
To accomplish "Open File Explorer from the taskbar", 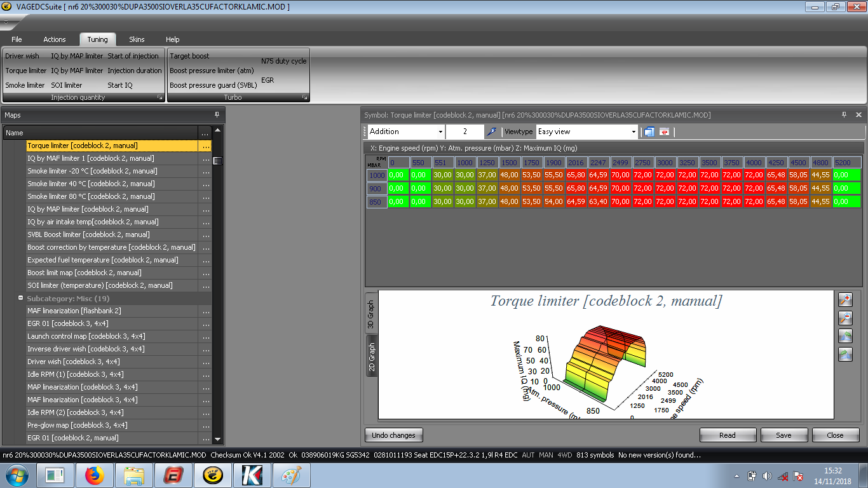I will point(133,475).
